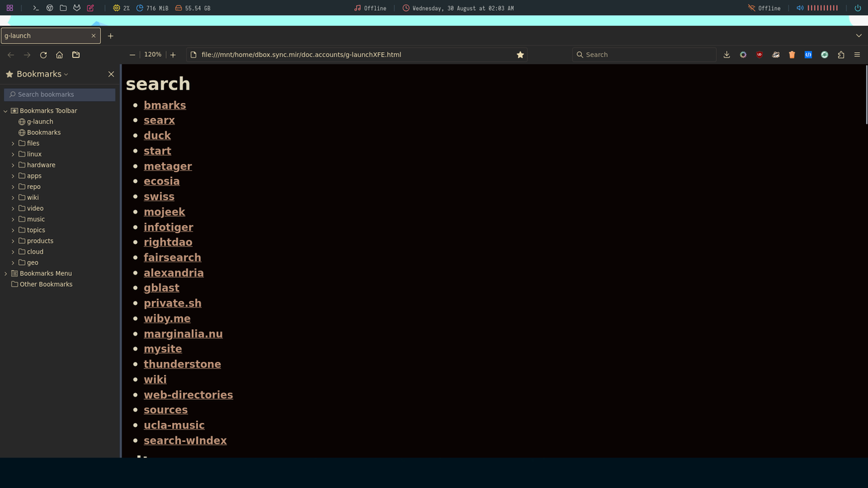
Task: Open the Extensions puzzle menu
Action: click(841, 55)
